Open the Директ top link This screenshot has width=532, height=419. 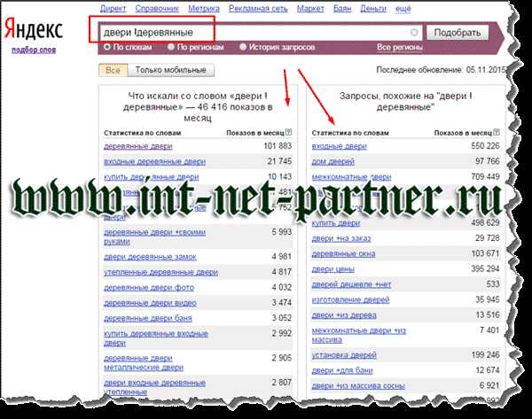coord(113,9)
